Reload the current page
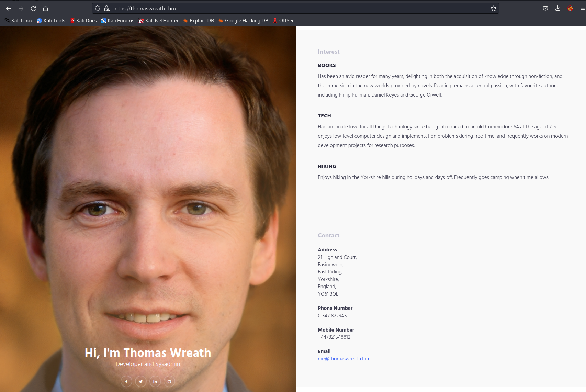This screenshot has height=392, width=586. click(33, 9)
